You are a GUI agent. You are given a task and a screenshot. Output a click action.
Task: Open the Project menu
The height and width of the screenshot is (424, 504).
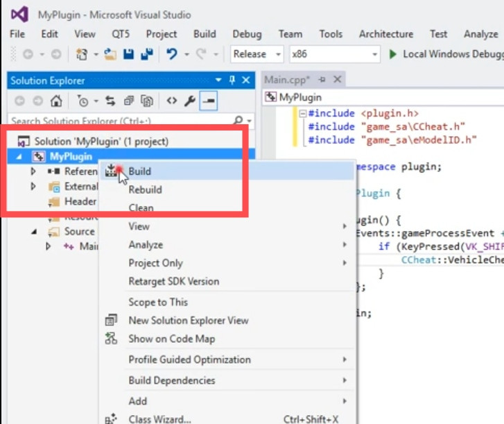click(162, 34)
